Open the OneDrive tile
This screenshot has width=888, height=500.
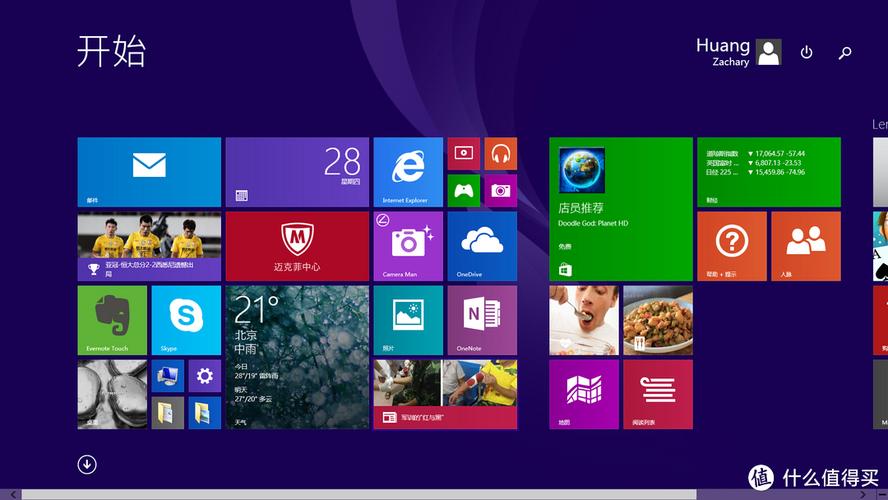point(483,246)
